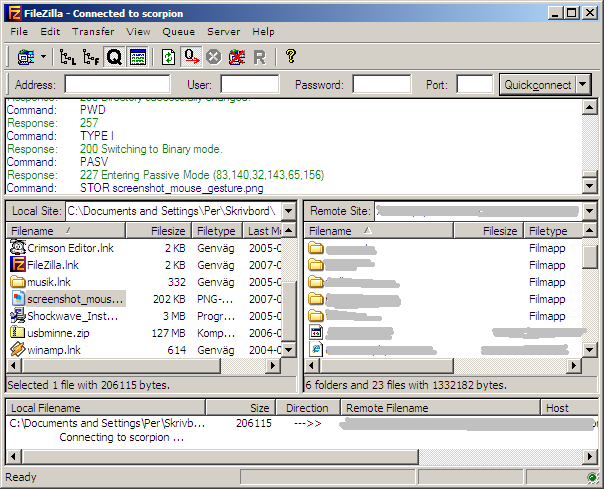Click the yellow question mark help icon
This screenshot has width=604, height=489.
[291, 56]
